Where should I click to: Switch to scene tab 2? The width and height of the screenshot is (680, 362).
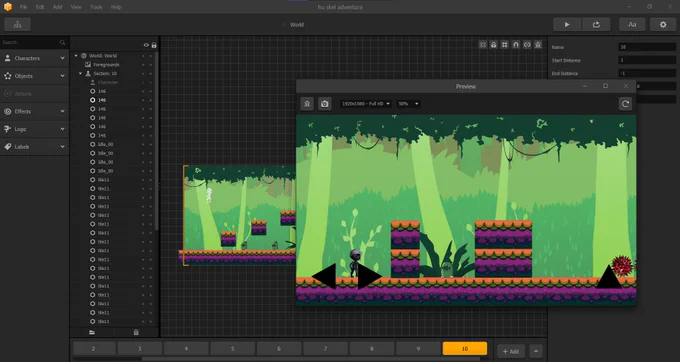94,349
